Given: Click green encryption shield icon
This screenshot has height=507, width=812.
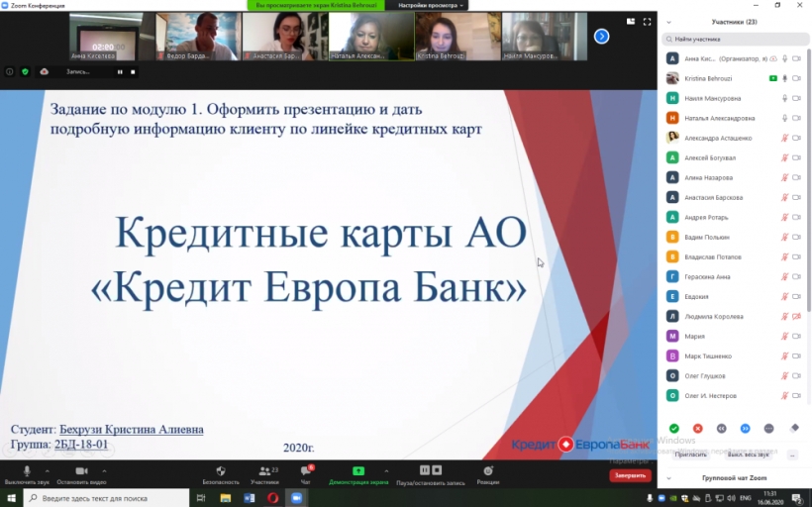Looking at the screenshot, I should [25, 72].
